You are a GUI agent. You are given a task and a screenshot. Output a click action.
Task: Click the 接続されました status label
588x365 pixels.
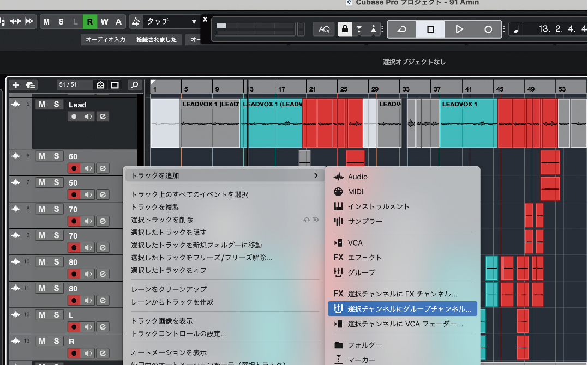[x=157, y=40]
